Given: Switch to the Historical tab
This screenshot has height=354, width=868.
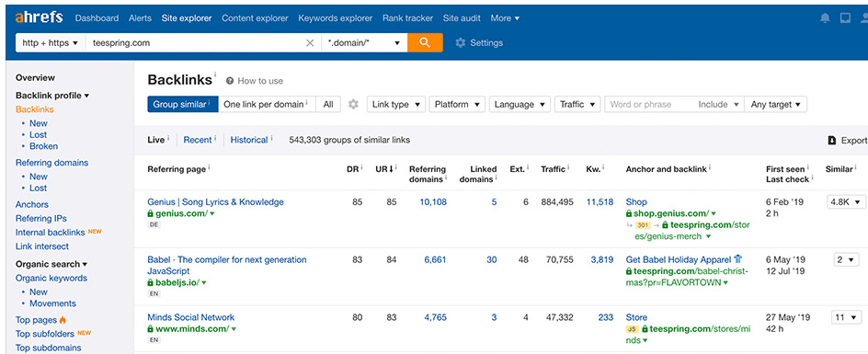Looking at the screenshot, I should coord(249,140).
